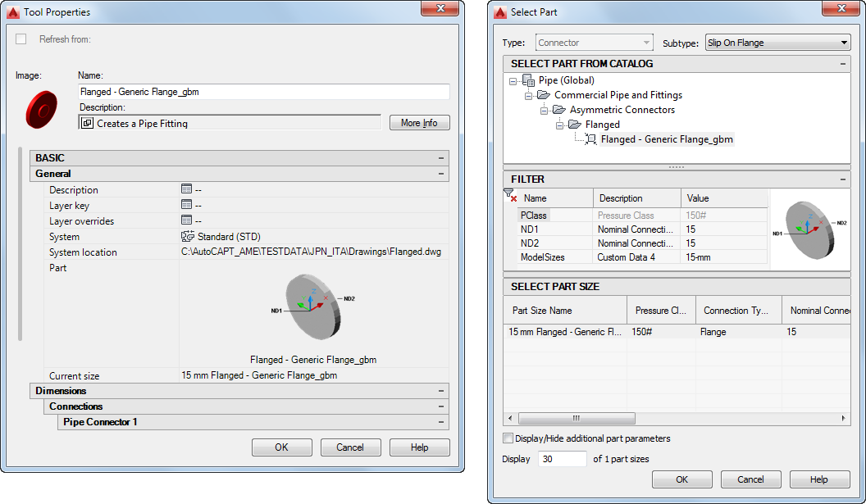Click the ND1 filter value 15
The image size is (866, 504).
723,229
